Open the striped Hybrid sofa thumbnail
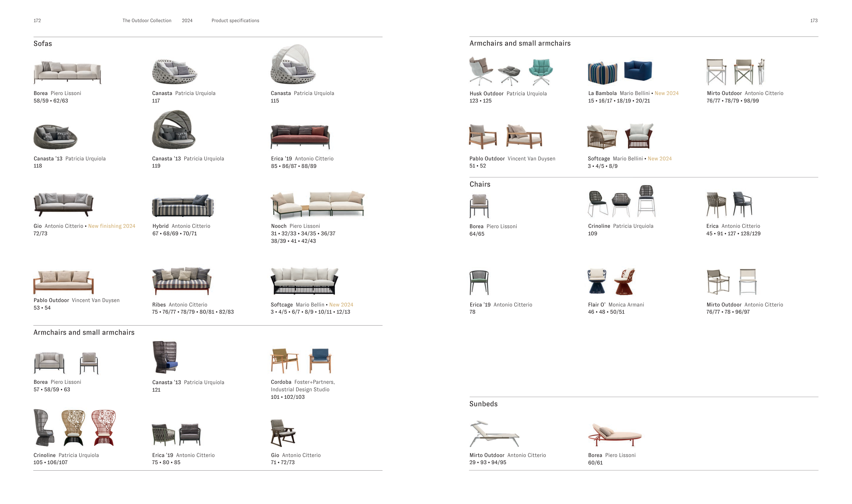The height and width of the screenshot is (504, 852). 183,206
